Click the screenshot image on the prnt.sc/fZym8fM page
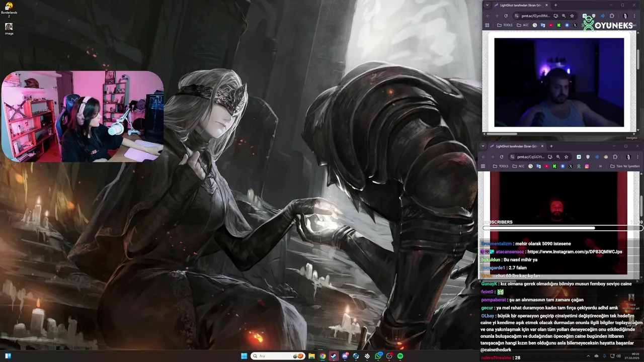Image resolution: width=644 pixels, height=362 pixels. coord(559,82)
